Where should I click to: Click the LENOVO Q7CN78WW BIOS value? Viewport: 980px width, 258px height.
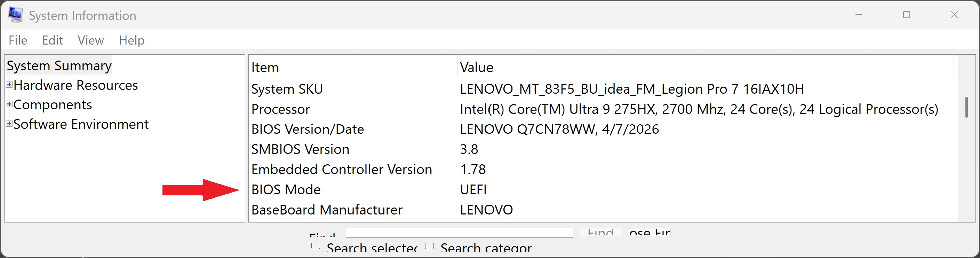click(x=559, y=130)
